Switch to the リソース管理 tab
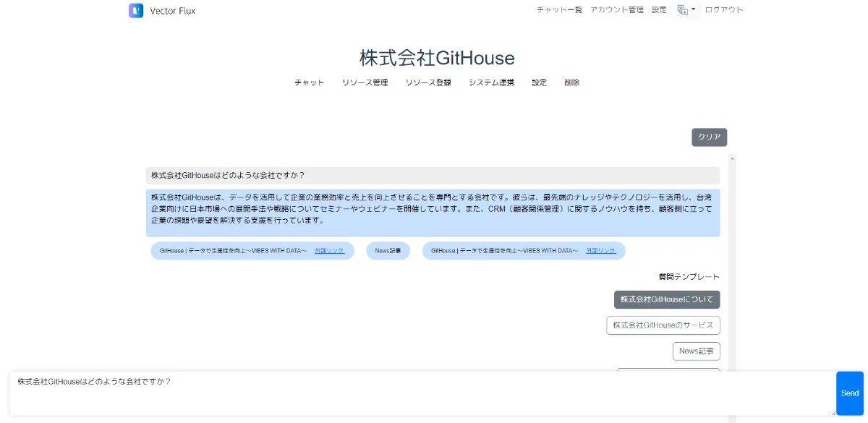This screenshot has width=868, height=423. click(365, 82)
